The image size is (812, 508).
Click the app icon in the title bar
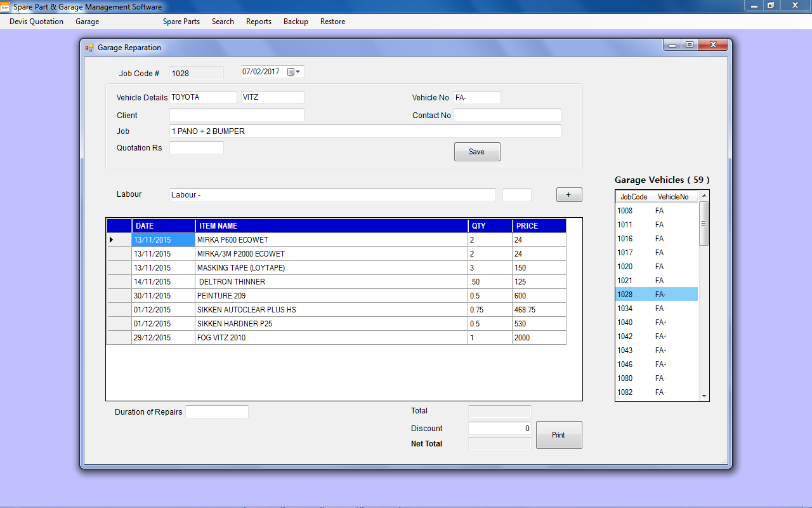(5, 7)
